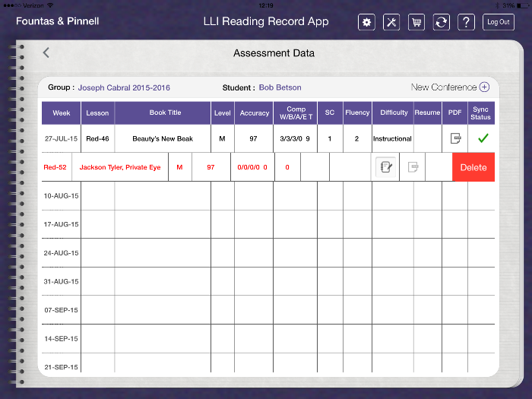Screen dimensions: 532x399
Task: Select Jackson Tyler, Private Eye entry
Action: (120, 167)
